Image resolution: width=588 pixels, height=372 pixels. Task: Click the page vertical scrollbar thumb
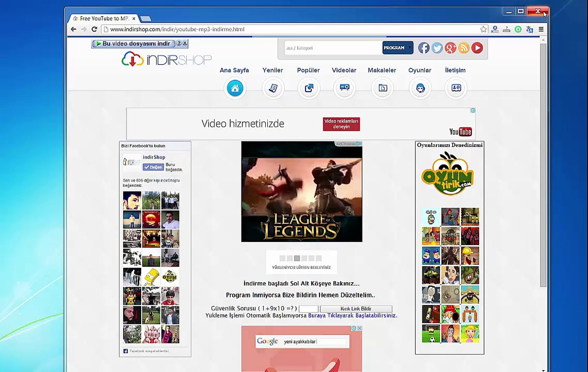(543, 165)
